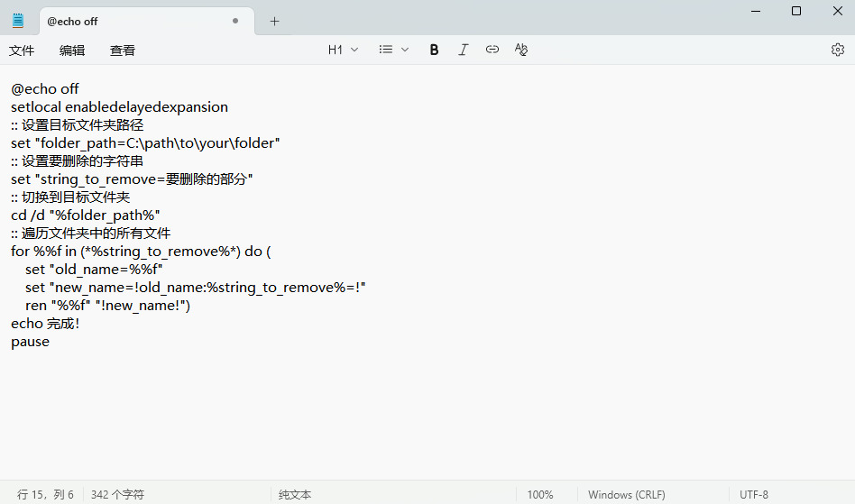The width and height of the screenshot is (855, 504).
Task: Open the 100% zoom level in status bar
Action: (x=539, y=494)
